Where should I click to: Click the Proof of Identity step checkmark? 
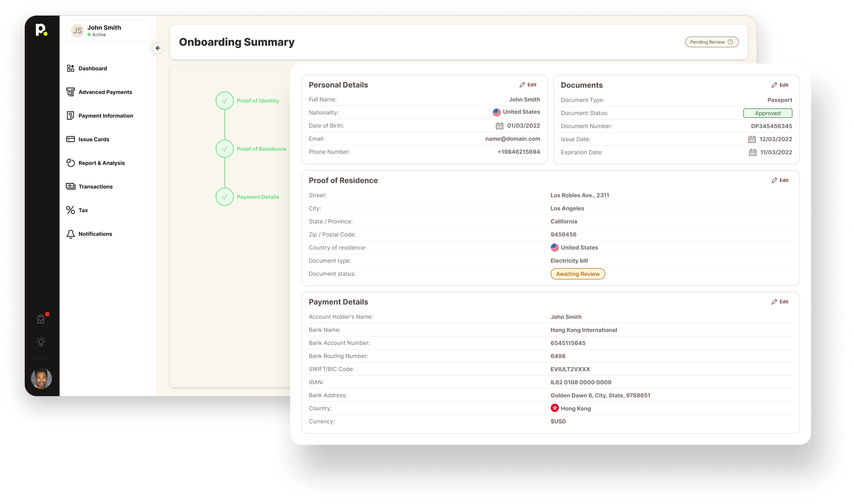click(x=225, y=101)
